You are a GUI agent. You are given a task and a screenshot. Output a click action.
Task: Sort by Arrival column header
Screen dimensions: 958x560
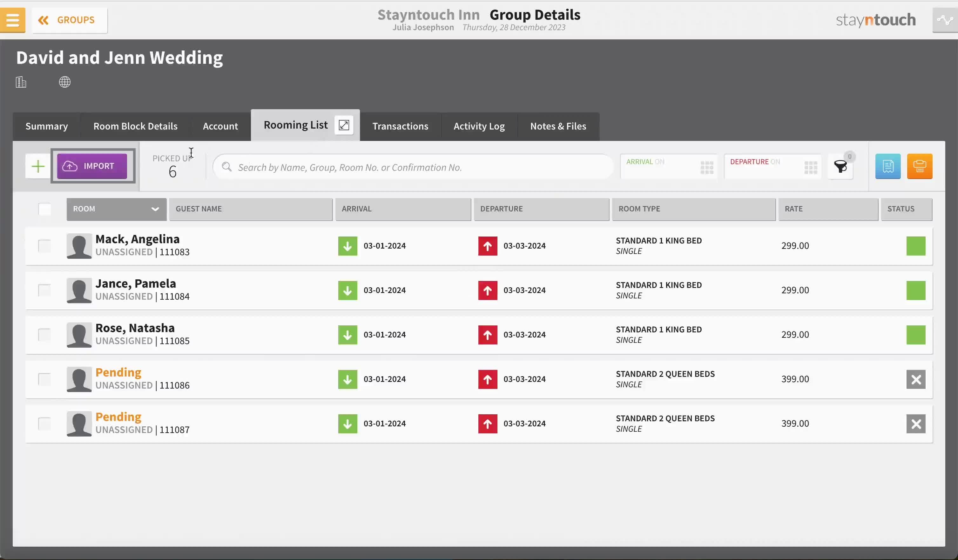403,209
